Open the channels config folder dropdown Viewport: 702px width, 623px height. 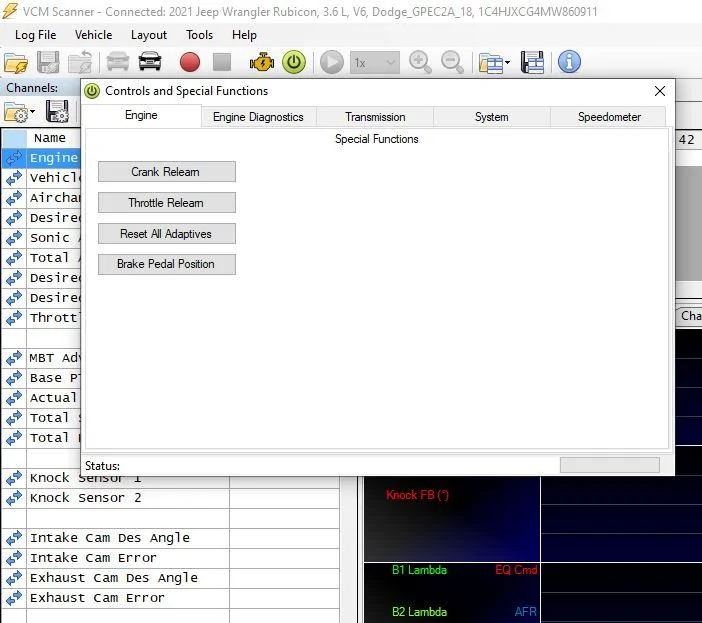[19, 112]
